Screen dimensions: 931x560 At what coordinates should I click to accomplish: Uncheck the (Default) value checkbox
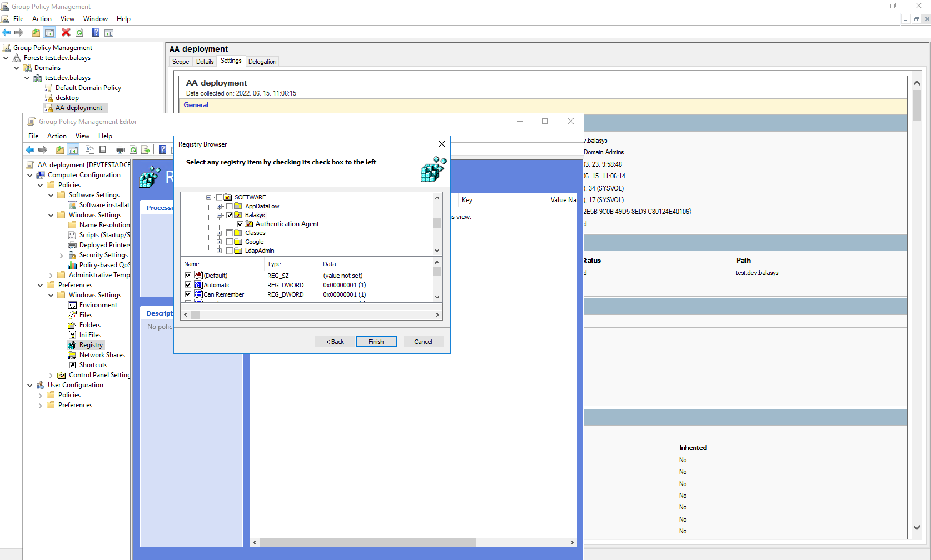pyautogui.click(x=188, y=275)
